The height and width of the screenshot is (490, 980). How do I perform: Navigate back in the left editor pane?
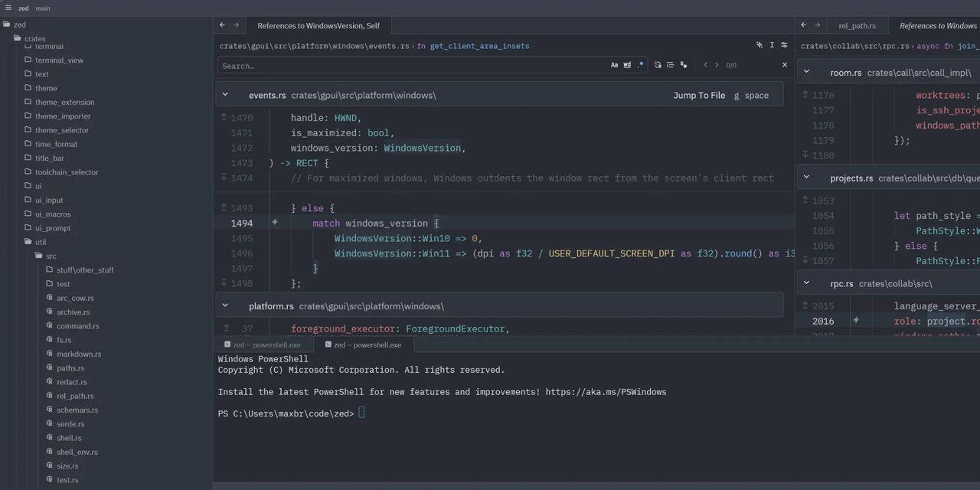pos(222,25)
